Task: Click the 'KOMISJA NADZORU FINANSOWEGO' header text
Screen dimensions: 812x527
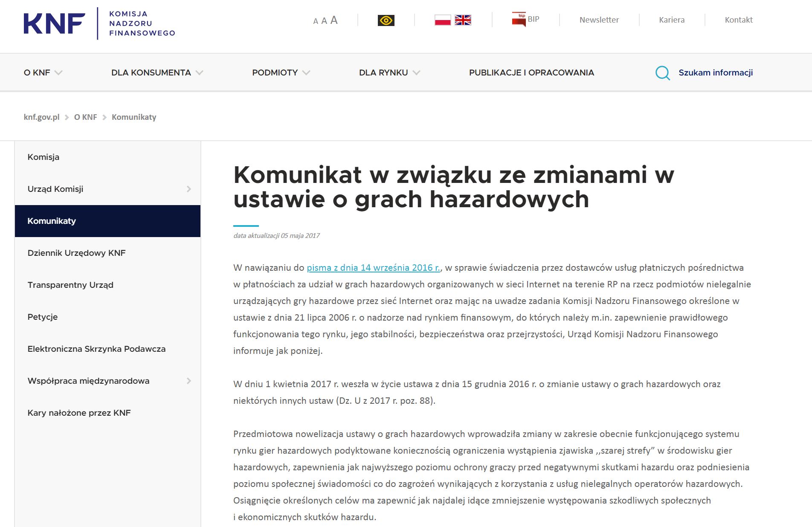Action: point(142,23)
